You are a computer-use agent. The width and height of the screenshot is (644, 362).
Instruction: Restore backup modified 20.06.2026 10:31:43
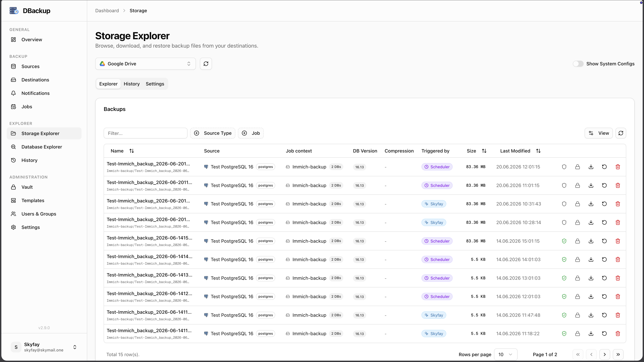[604, 204]
